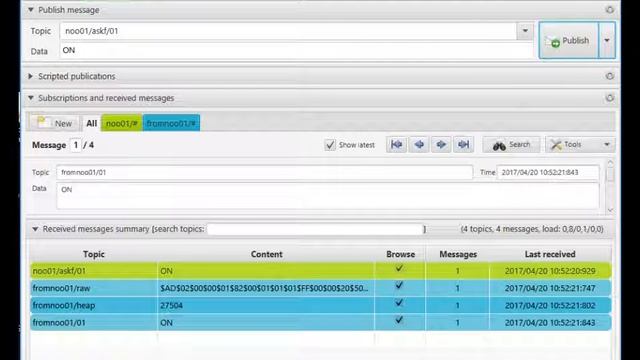Sort by the Content column header

pyautogui.click(x=267, y=254)
